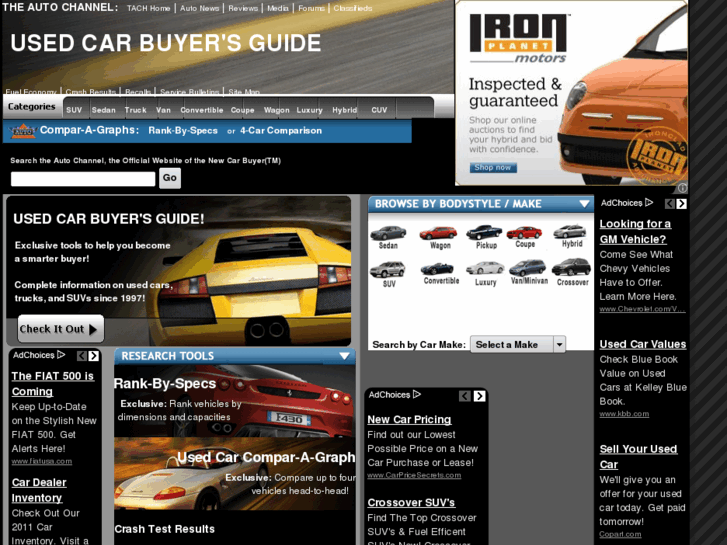Open the Sedan category tab
The height and width of the screenshot is (545, 727).
103,110
